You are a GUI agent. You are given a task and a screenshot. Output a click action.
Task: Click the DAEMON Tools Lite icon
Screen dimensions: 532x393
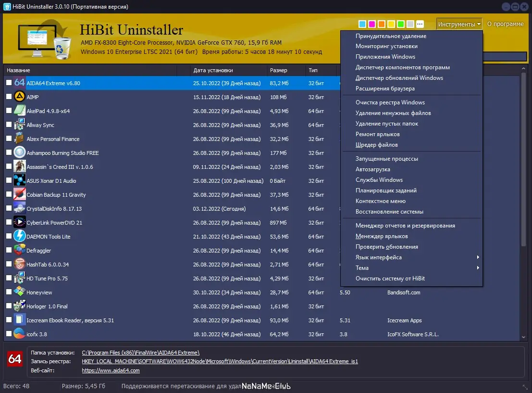tap(19, 236)
